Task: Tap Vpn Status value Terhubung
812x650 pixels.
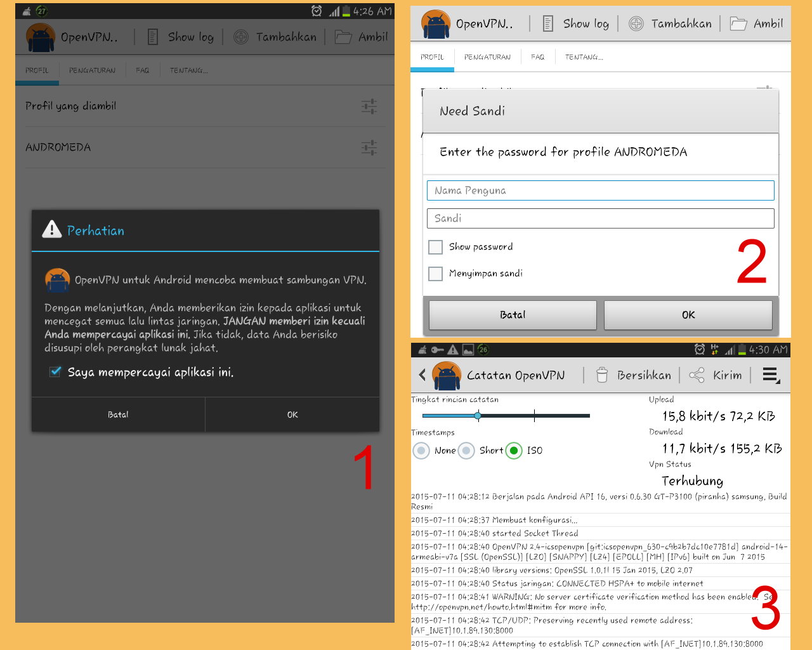Action: point(692,481)
